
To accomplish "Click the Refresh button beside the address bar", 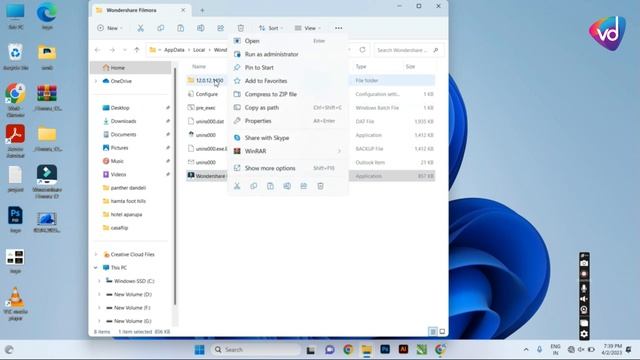I will tap(362, 50).
